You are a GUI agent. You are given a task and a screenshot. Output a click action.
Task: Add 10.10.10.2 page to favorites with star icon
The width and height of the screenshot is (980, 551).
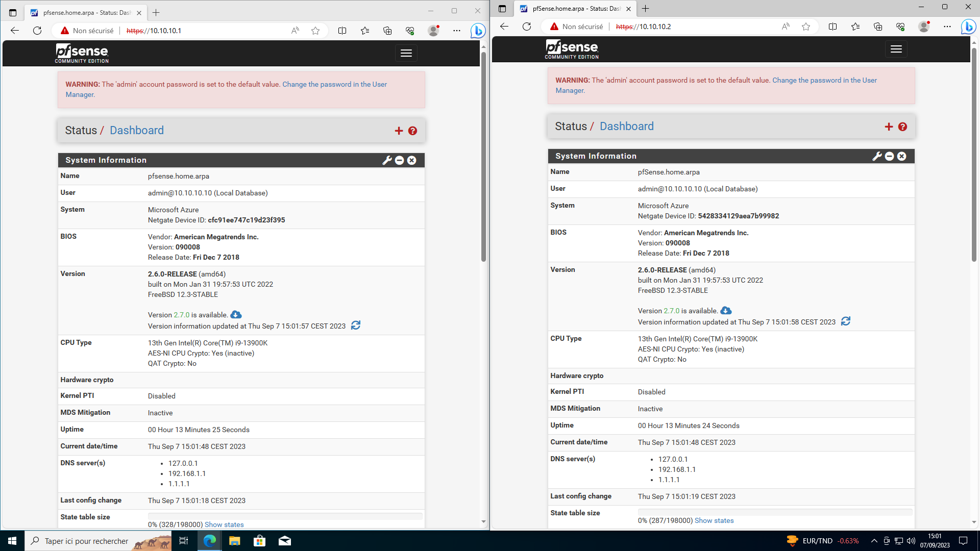coord(806,27)
